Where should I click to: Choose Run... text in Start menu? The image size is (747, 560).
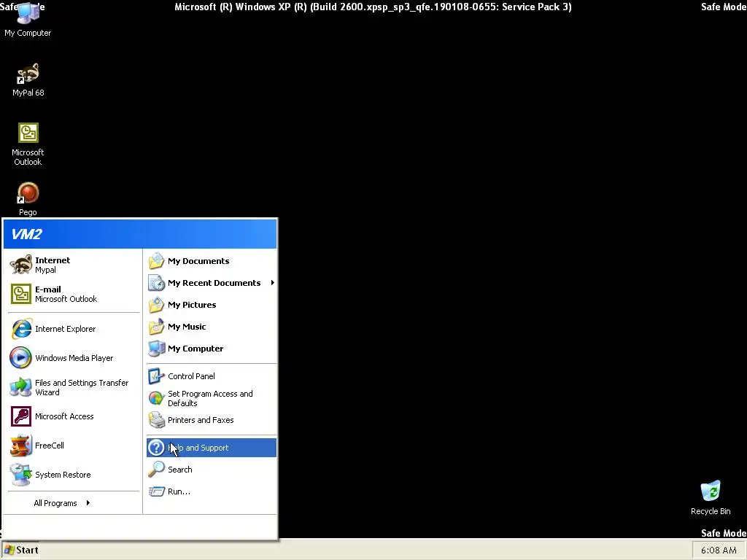coord(179,491)
